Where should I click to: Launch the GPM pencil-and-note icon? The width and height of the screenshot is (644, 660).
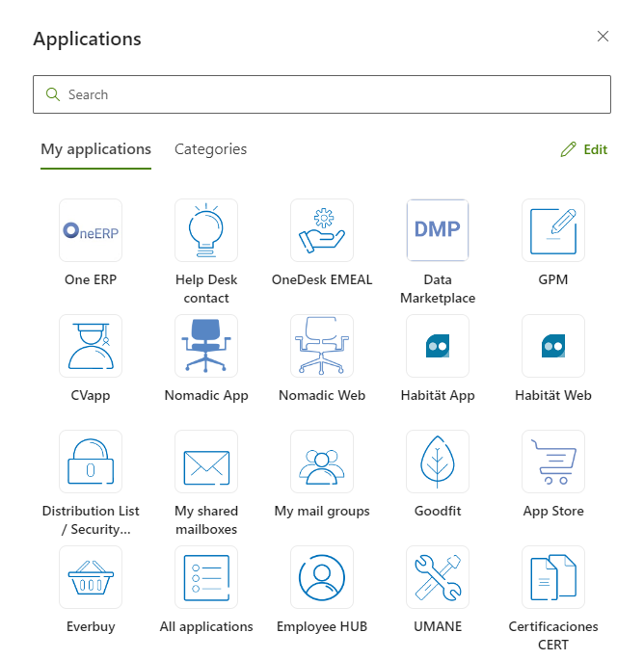tap(553, 230)
